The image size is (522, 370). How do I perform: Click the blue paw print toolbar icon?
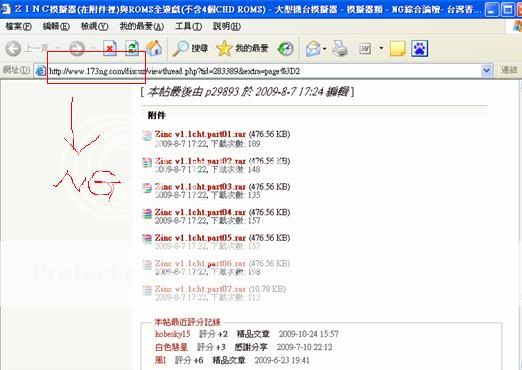click(419, 49)
